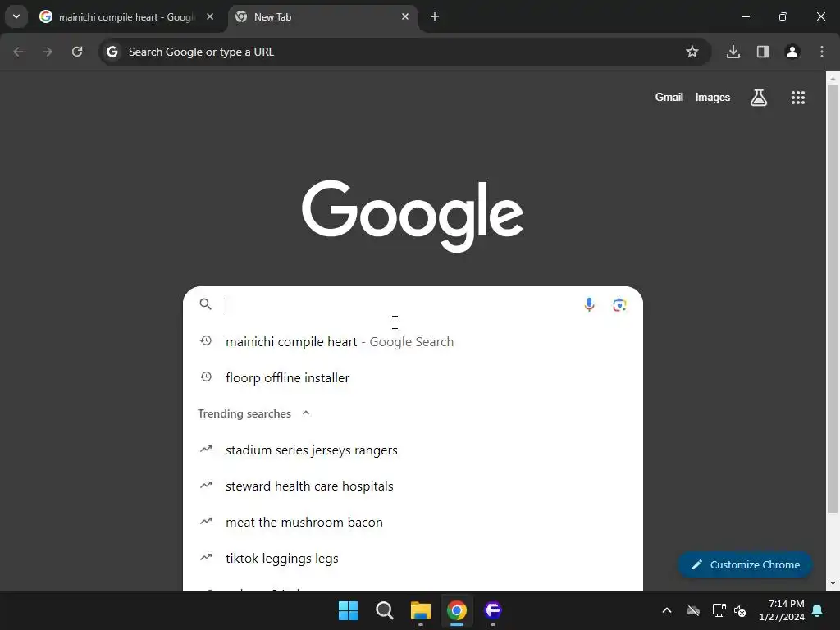The image size is (840, 630).
Task: Focus the Google search input field
Action: point(399,304)
